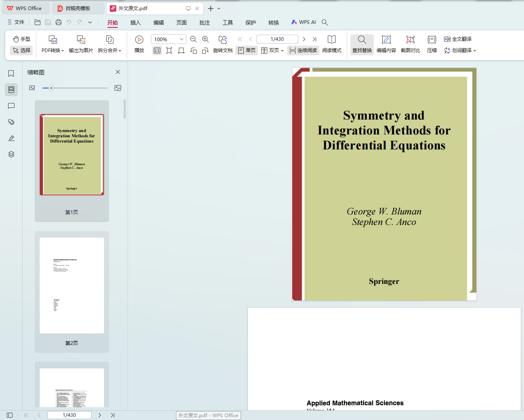Rotate the page counterclockwise
Screen dimensions: 524x420
(193, 50)
